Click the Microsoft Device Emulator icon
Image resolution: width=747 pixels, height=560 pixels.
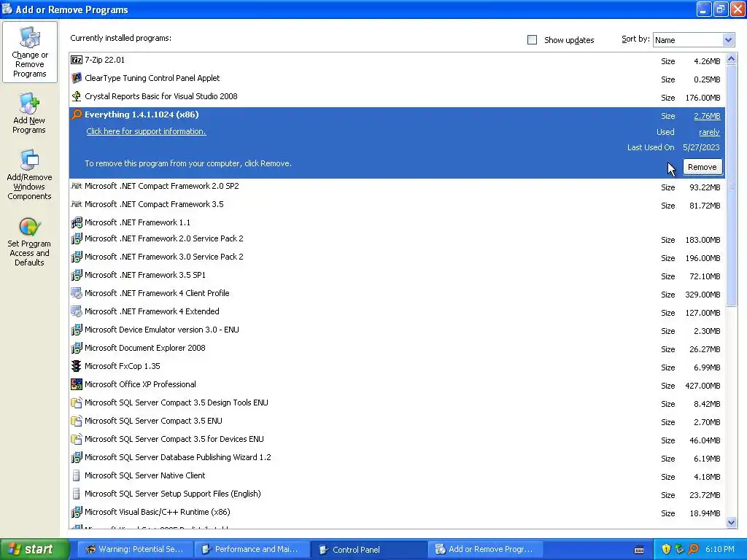tap(76, 330)
